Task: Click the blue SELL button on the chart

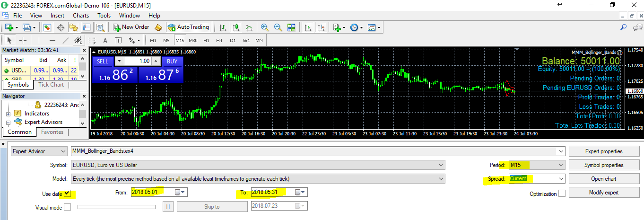Action: pos(103,61)
